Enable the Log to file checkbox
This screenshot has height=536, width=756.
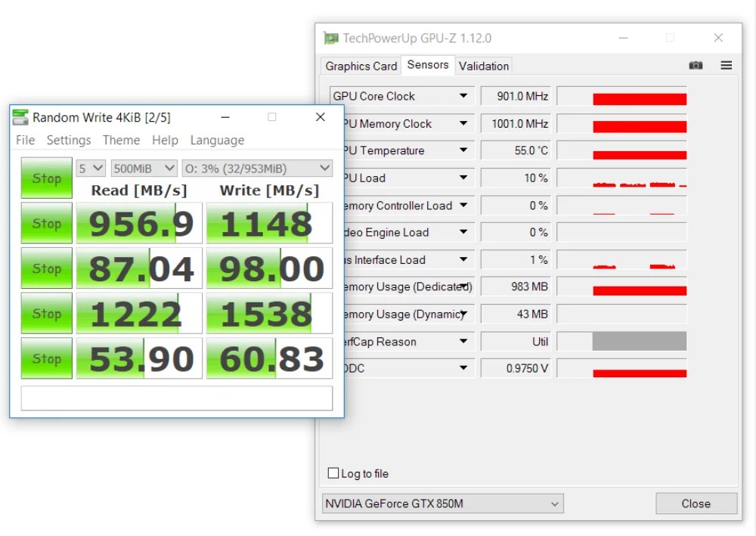[x=333, y=472]
